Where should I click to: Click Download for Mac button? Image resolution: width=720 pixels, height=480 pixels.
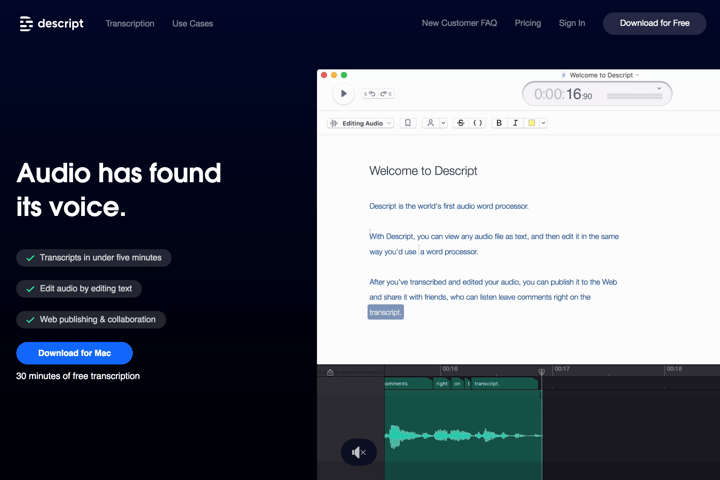click(x=74, y=353)
